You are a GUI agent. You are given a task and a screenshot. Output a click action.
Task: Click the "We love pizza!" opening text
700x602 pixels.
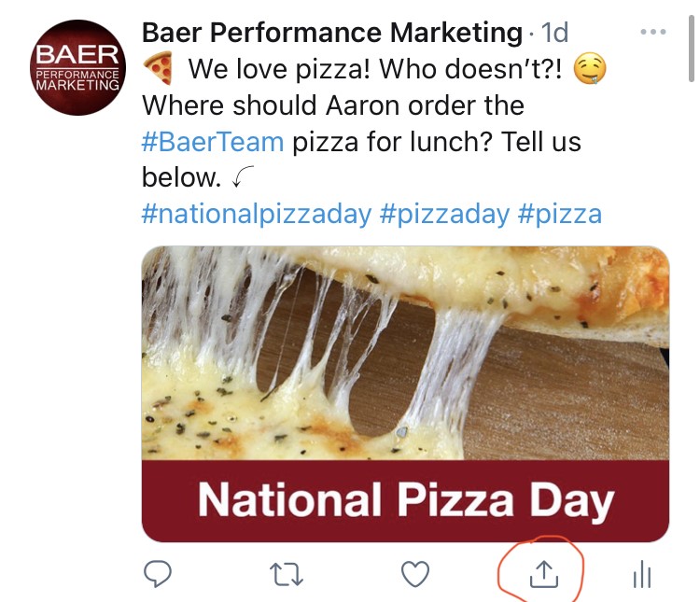point(273,70)
